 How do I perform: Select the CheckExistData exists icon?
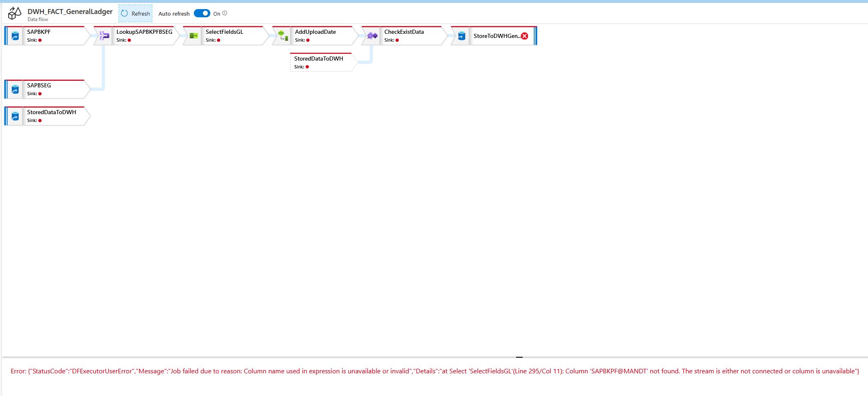[372, 36]
